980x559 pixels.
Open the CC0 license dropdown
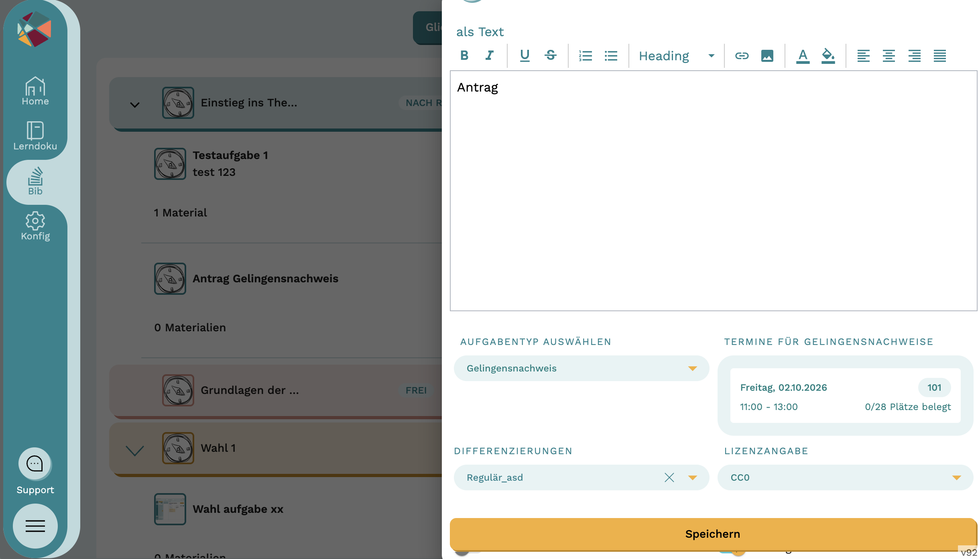pos(846,477)
